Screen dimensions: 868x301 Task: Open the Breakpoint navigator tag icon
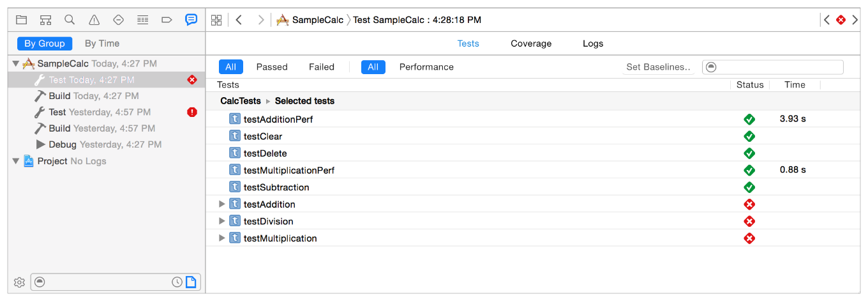point(167,20)
